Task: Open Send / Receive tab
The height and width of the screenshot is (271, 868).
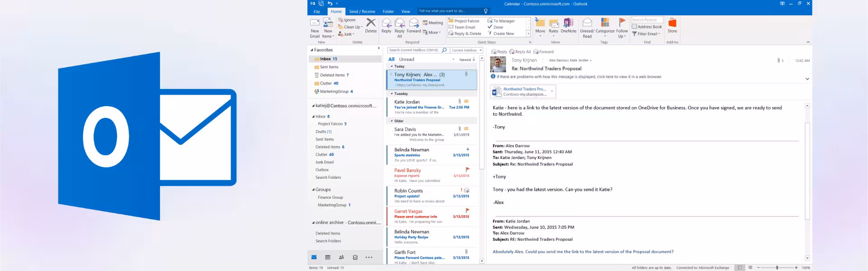Action: 362,11
